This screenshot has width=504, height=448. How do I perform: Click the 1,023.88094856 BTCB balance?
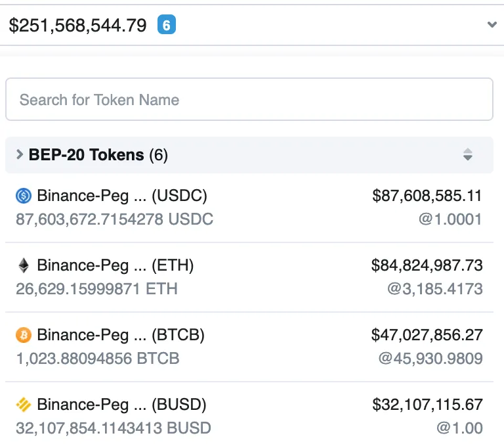click(98, 359)
